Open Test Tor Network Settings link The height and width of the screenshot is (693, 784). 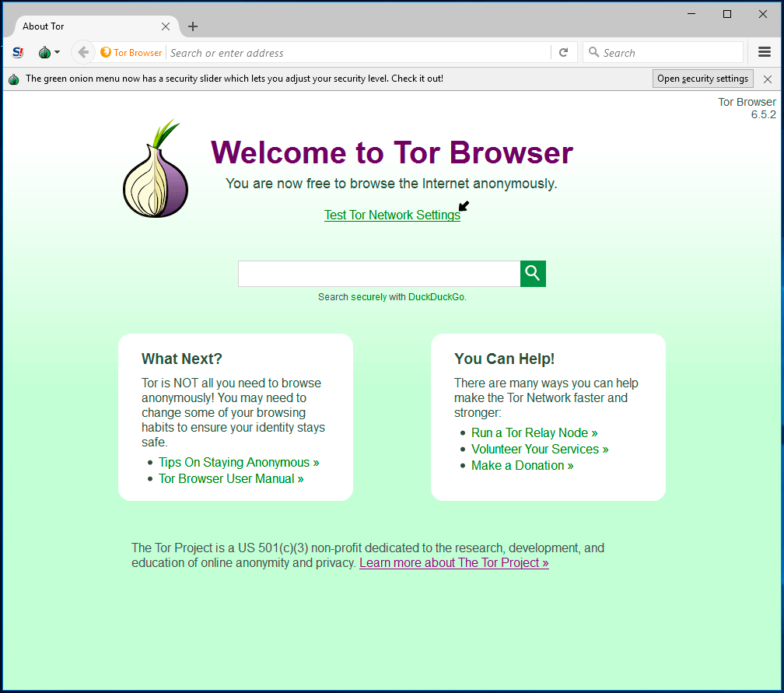[392, 215]
